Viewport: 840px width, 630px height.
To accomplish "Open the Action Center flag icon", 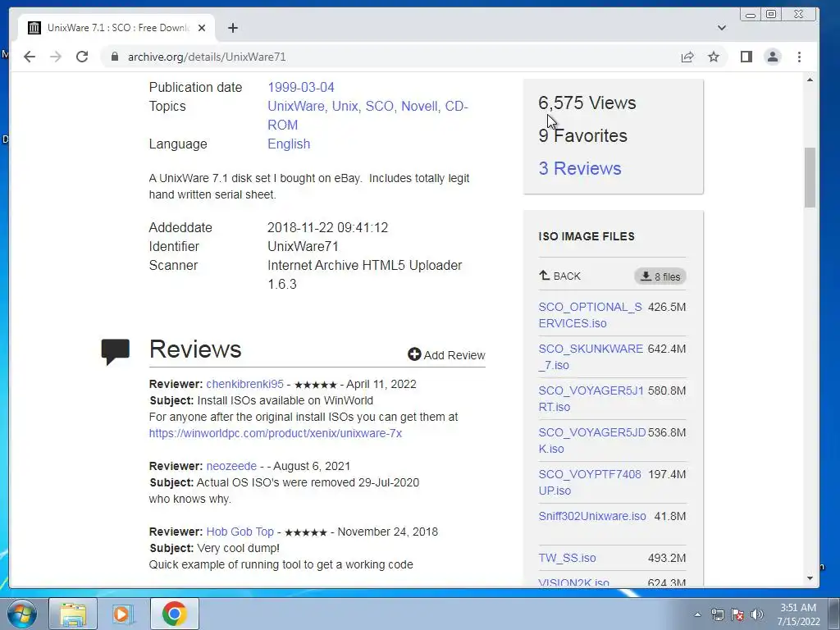I will (x=737, y=614).
